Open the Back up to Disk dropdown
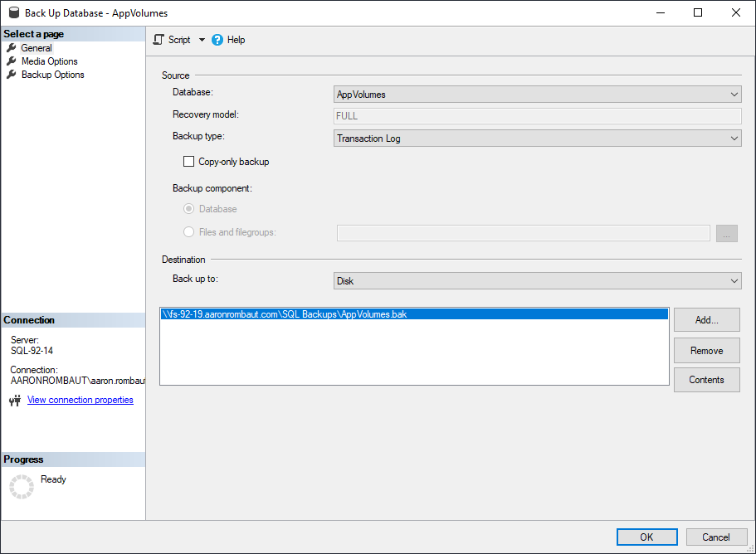This screenshot has width=756, height=554. [537, 281]
